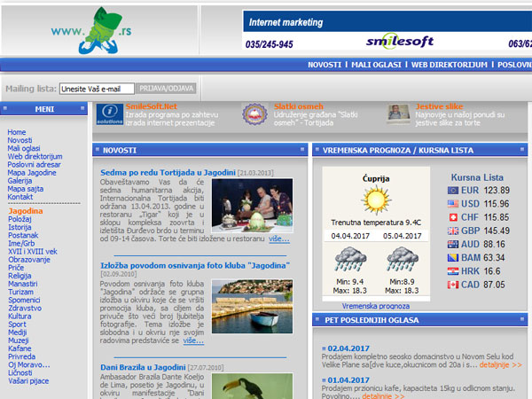Screen dimensions: 532x399
Task: Click the sun weather icon for Ćuprija
Action: (374, 199)
